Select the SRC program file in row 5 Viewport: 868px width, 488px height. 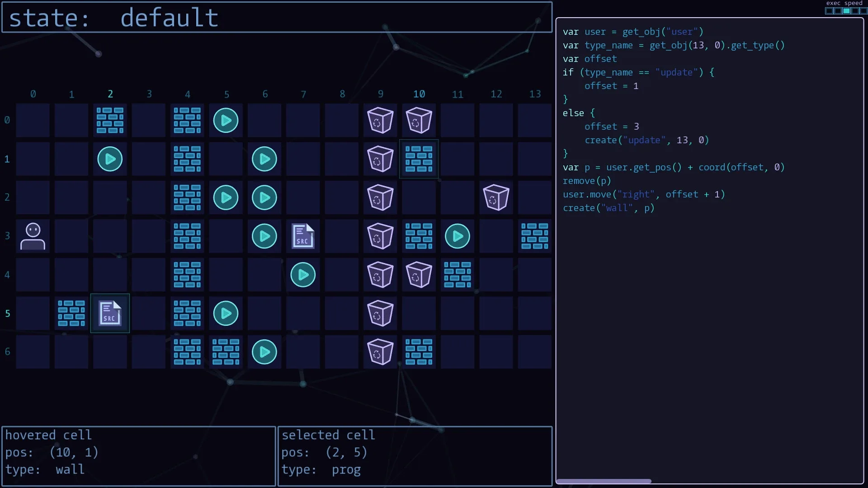110,313
